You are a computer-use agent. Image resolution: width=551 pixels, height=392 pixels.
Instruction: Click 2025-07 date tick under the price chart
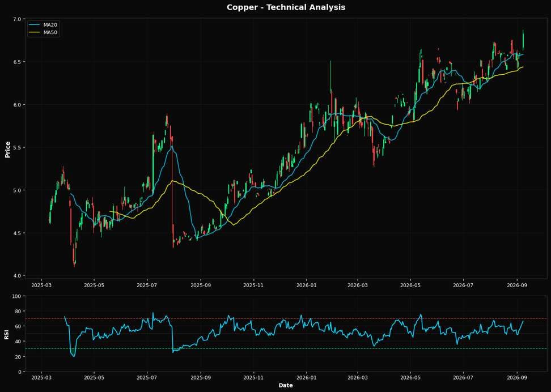[x=147, y=286]
